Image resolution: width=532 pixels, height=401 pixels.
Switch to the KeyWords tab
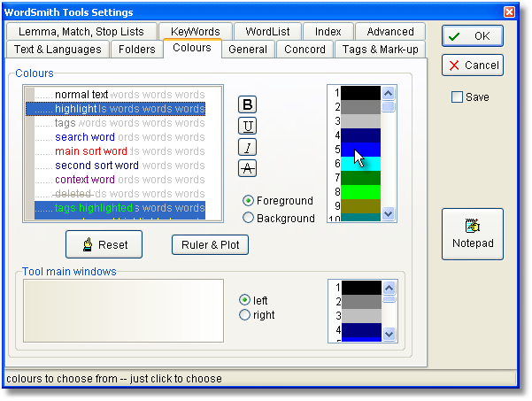pyautogui.click(x=197, y=31)
